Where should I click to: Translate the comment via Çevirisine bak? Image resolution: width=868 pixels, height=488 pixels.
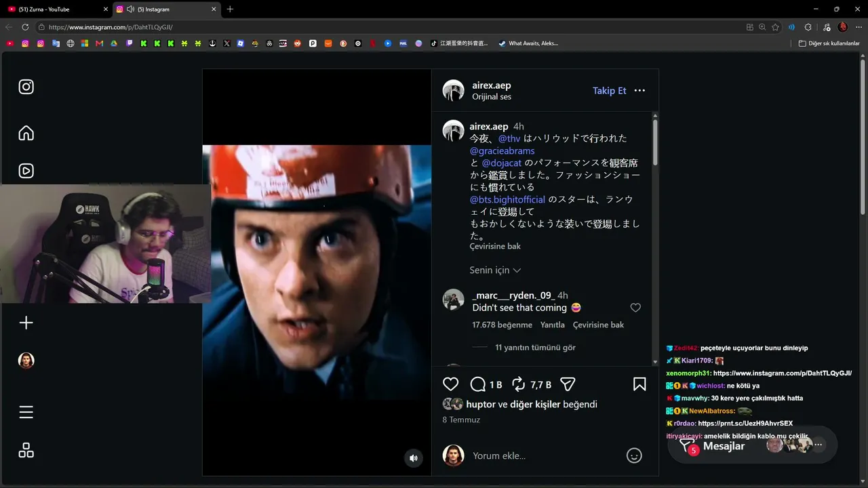(599, 325)
